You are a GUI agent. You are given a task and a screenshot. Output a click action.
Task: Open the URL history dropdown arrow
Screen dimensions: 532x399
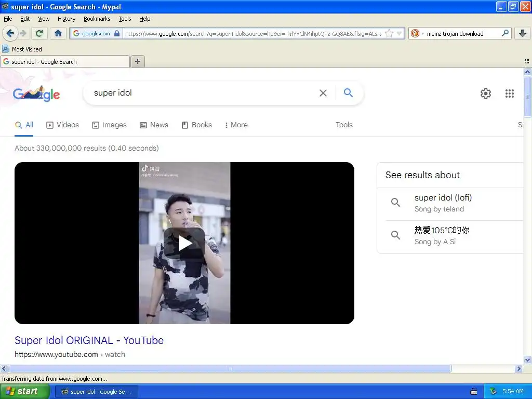pos(400,33)
